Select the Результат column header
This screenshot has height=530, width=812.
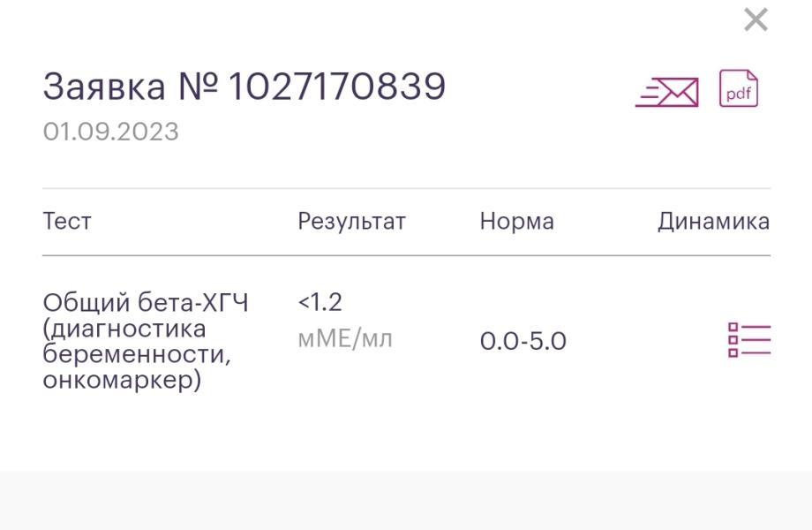click(x=351, y=222)
